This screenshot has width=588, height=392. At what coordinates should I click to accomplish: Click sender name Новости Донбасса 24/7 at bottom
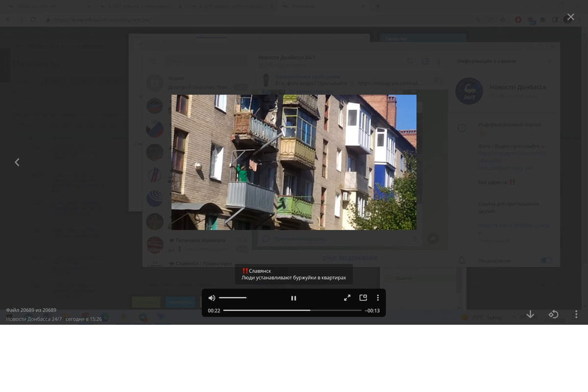click(34, 319)
